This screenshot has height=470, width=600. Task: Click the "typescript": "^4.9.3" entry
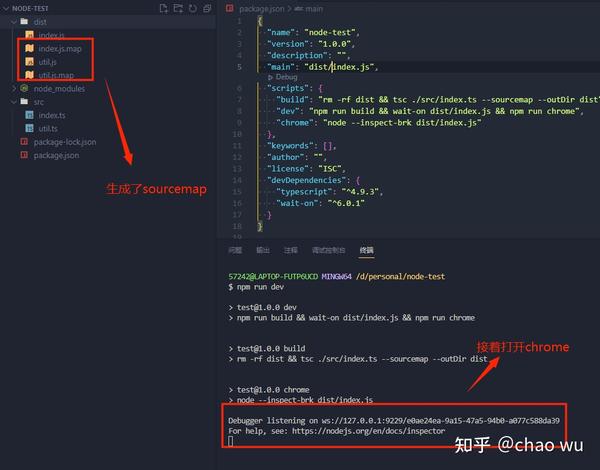coord(329,191)
